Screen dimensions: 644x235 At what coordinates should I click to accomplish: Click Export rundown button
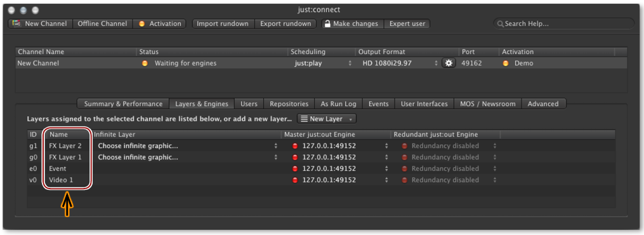[x=286, y=24]
